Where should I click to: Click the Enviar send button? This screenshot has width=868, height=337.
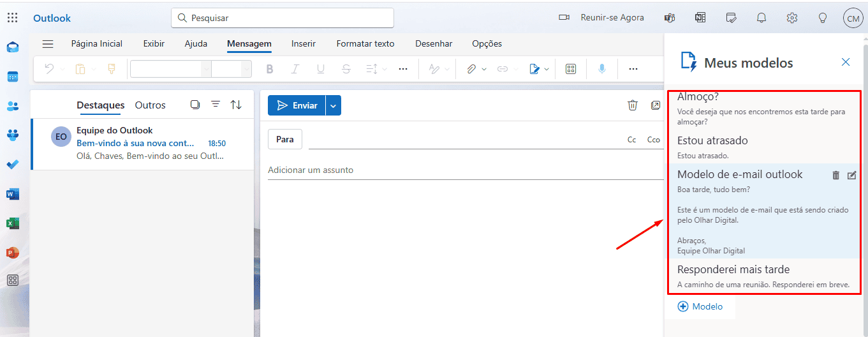coord(297,105)
